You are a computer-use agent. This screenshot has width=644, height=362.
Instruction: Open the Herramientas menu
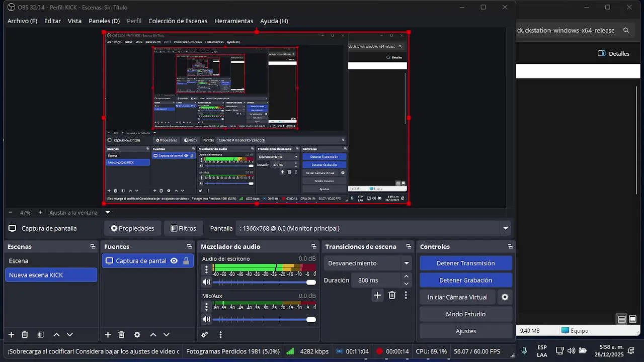(x=233, y=21)
